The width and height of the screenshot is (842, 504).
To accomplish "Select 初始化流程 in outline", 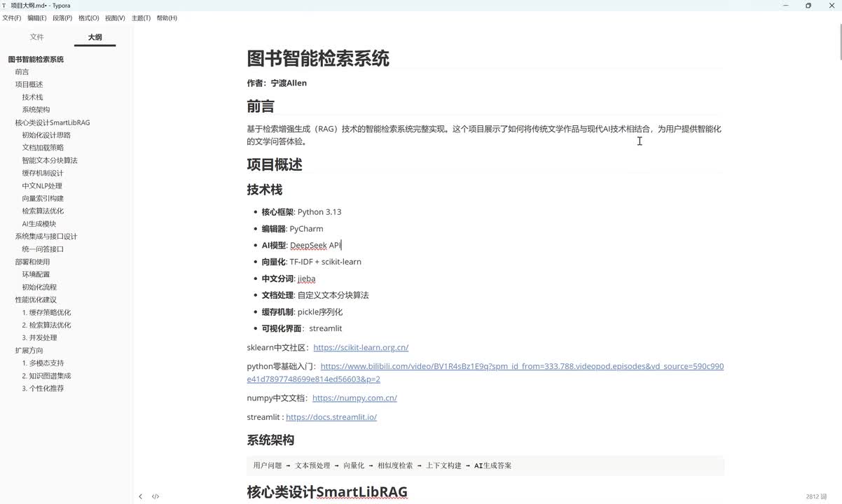I will coord(39,287).
